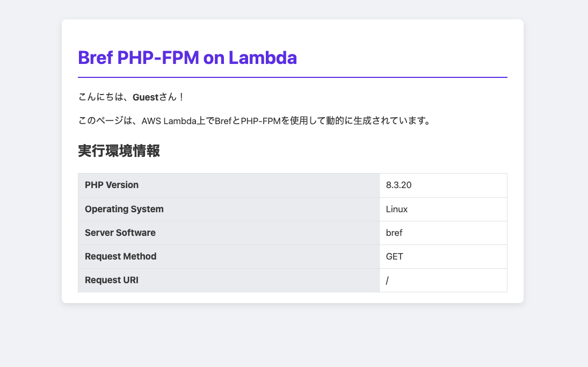Select the 'Linux' value cell
Viewport: 588px width, 367px height.
click(443, 210)
